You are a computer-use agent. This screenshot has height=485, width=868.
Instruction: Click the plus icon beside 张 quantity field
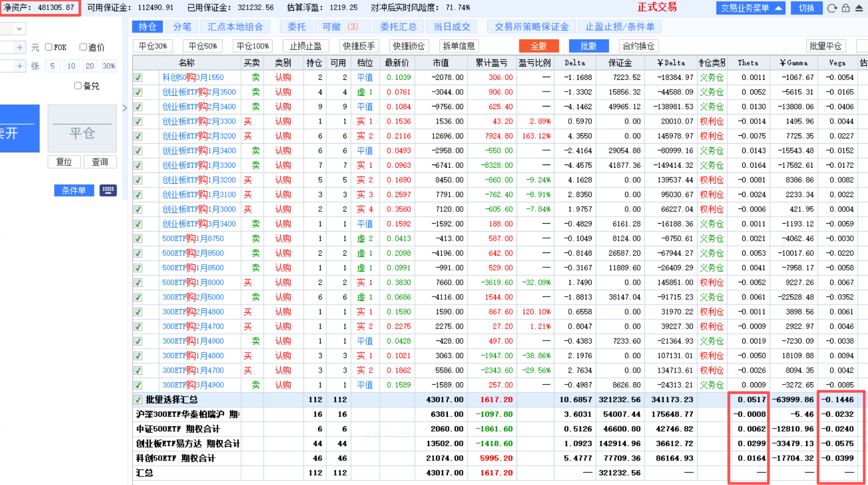coord(20,66)
